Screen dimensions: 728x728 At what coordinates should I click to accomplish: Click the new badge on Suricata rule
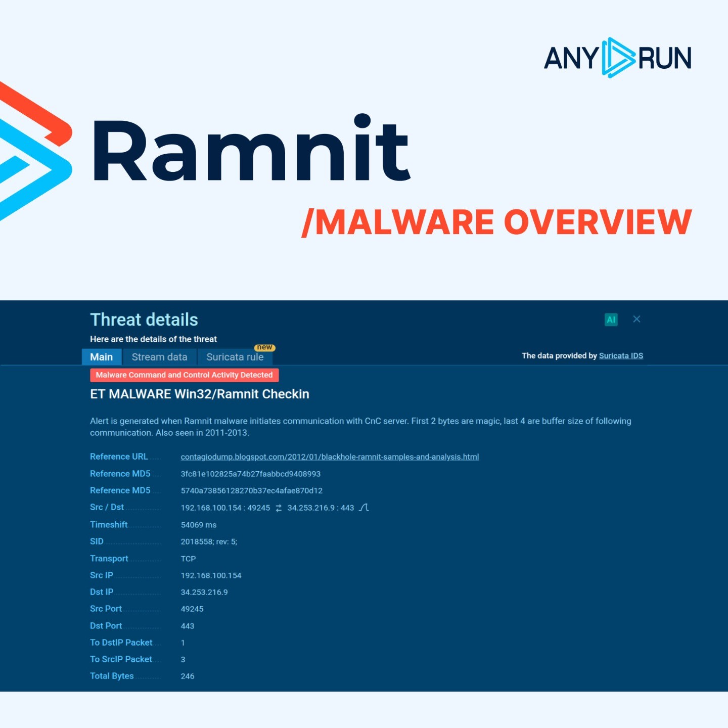pos(264,347)
